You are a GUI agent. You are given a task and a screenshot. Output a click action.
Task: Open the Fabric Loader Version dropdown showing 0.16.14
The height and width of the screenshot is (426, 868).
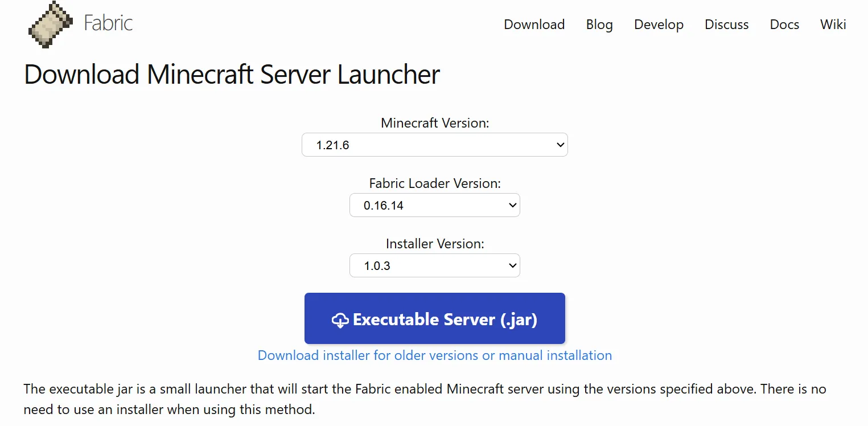435,205
